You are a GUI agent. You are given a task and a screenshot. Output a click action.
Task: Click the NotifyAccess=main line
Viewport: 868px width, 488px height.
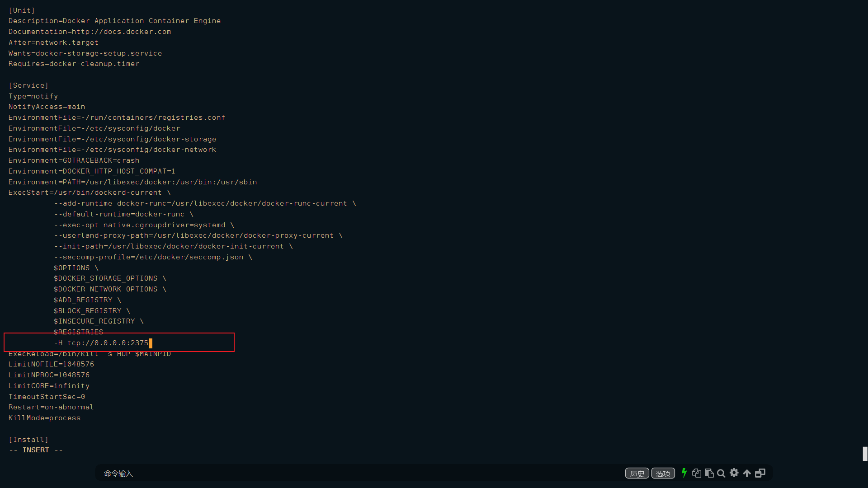click(47, 107)
